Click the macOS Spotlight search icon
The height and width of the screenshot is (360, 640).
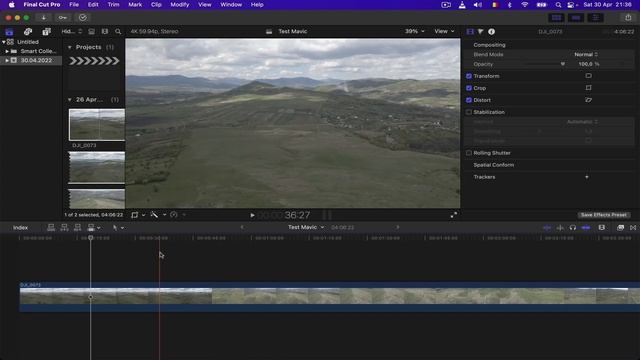pyautogui.click(x=558, y=5)
